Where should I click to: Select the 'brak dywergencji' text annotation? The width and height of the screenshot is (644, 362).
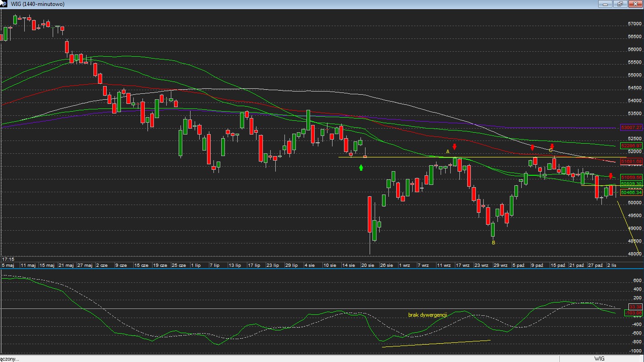(427, 315)
